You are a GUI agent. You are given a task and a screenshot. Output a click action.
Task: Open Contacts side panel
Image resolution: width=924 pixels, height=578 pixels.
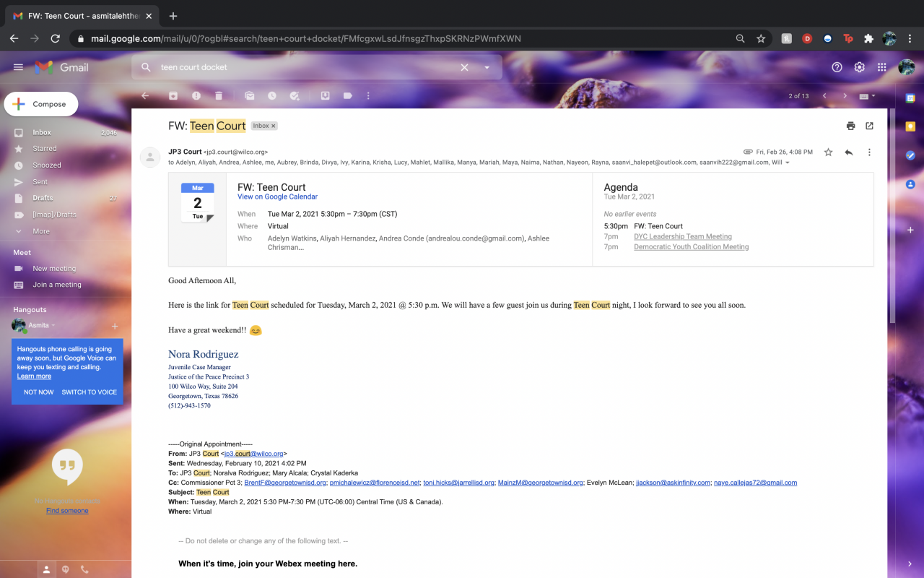(910, 184)
